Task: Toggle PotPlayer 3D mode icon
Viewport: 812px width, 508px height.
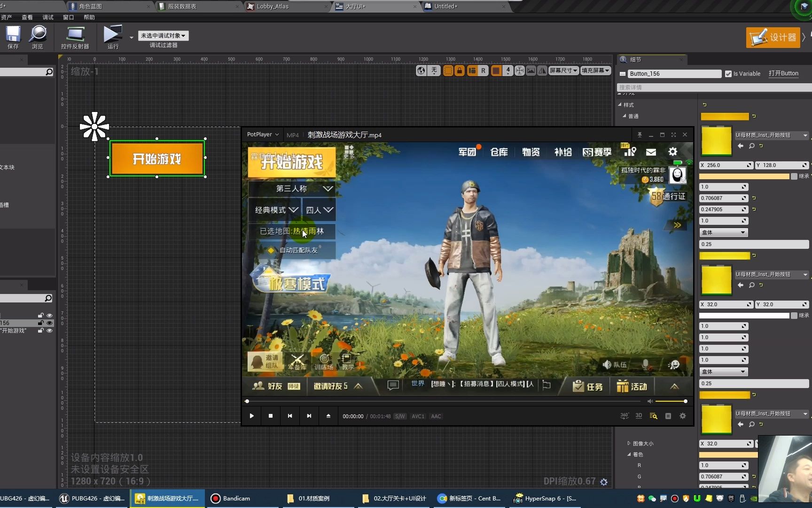Action: coord(639,416)
